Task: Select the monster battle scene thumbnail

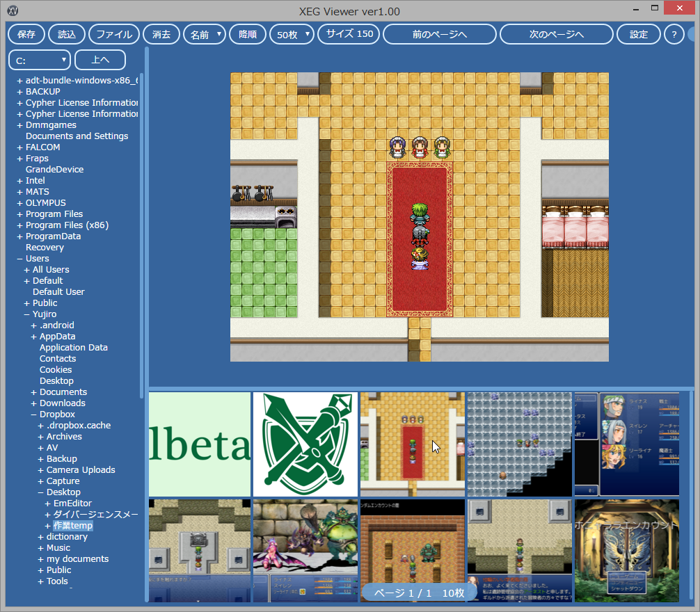Action: (305, 551)
